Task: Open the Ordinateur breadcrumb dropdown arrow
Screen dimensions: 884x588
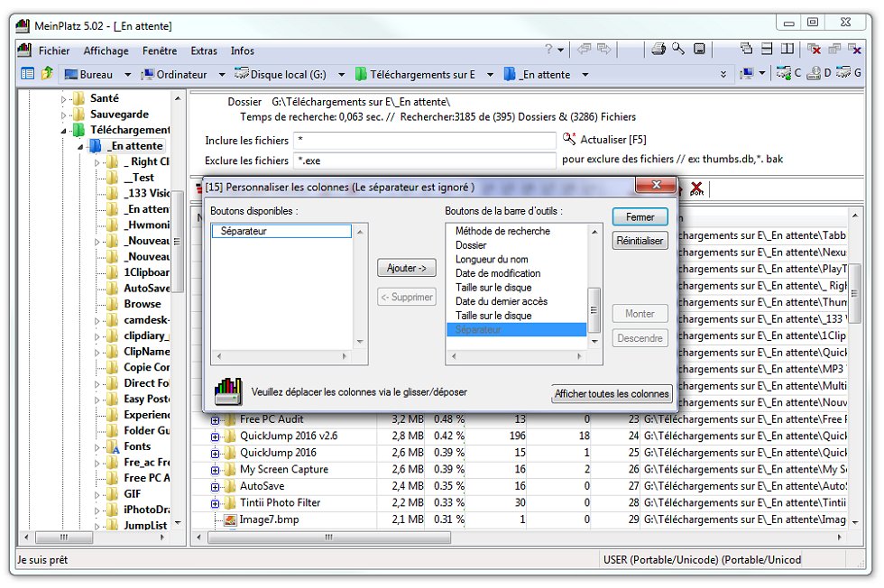Action: coord(222,75)
